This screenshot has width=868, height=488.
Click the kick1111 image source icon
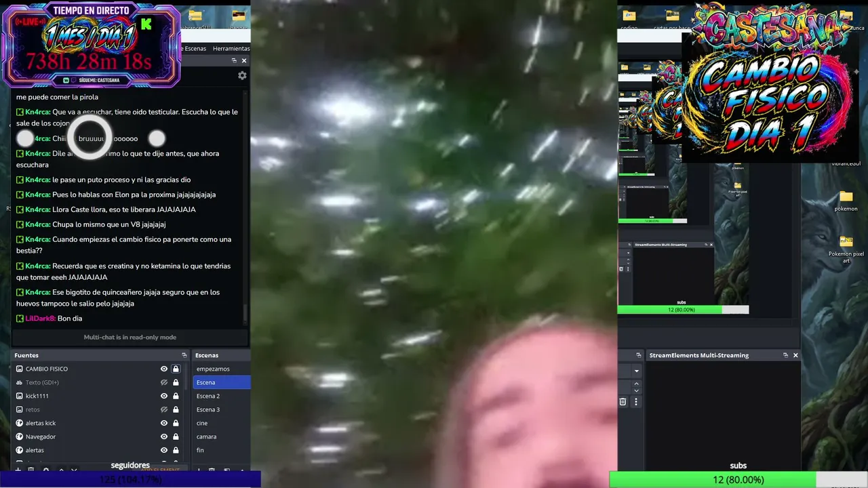(x=19, y=396)
